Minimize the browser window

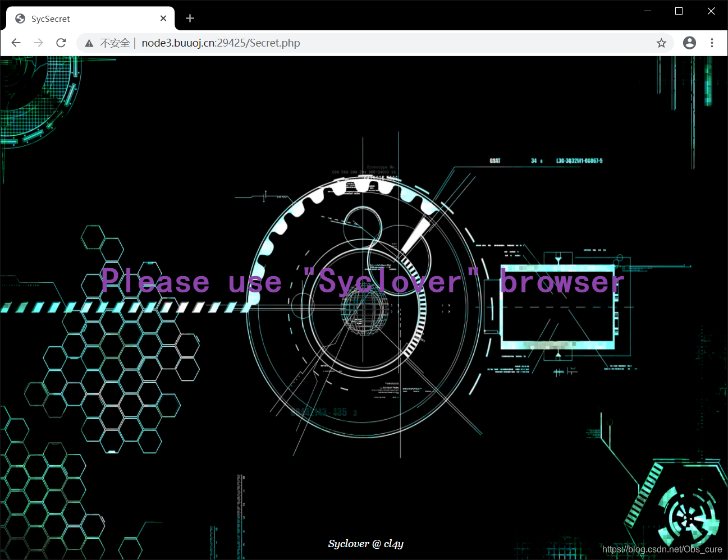pos(647,11)
